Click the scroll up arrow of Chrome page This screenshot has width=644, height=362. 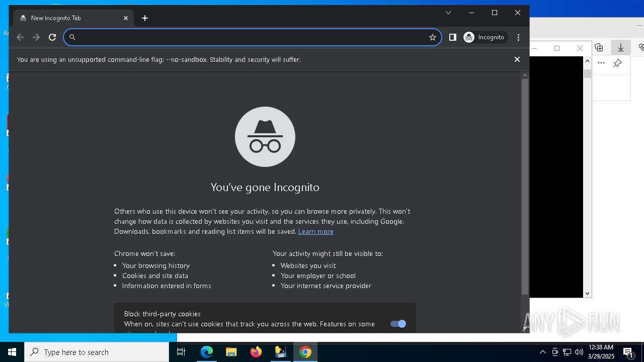click(525, 75)
